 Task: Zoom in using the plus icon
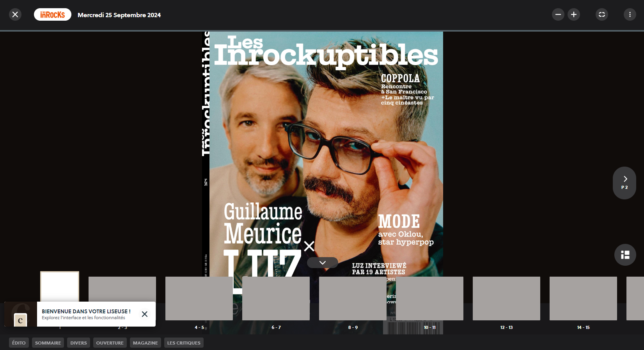pyautogui.click(x=573, y=14)
